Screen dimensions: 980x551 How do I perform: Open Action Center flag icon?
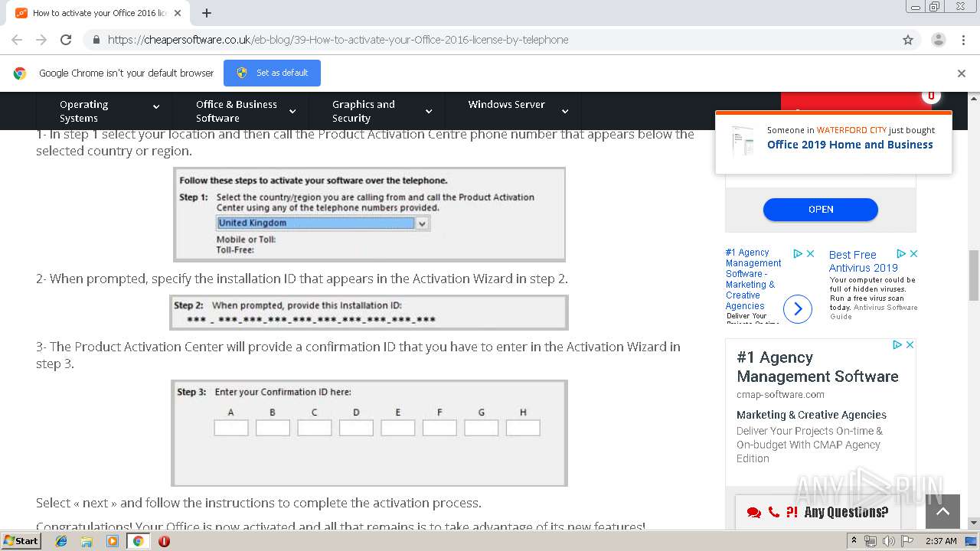(907, 541)
